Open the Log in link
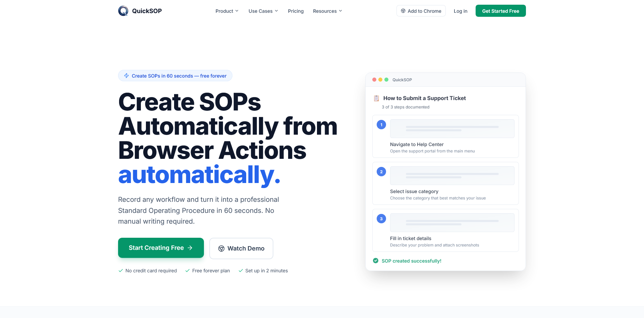The image size is (644, 318). point(461,11)
